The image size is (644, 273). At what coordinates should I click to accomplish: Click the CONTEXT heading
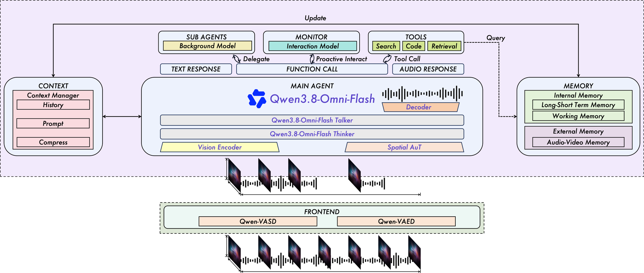click(x=53, y=86)
